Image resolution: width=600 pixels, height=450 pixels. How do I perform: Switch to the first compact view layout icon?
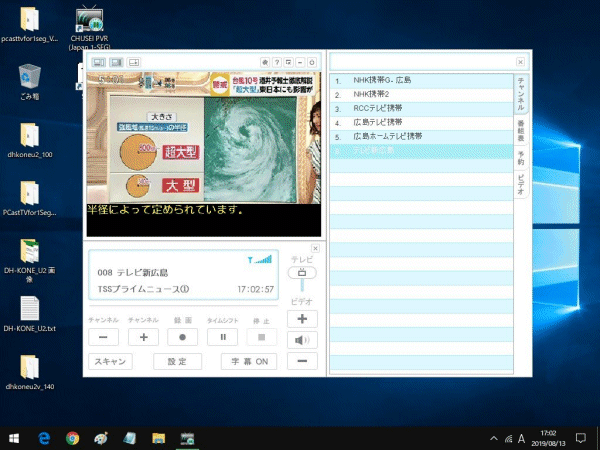pos(98,62)
